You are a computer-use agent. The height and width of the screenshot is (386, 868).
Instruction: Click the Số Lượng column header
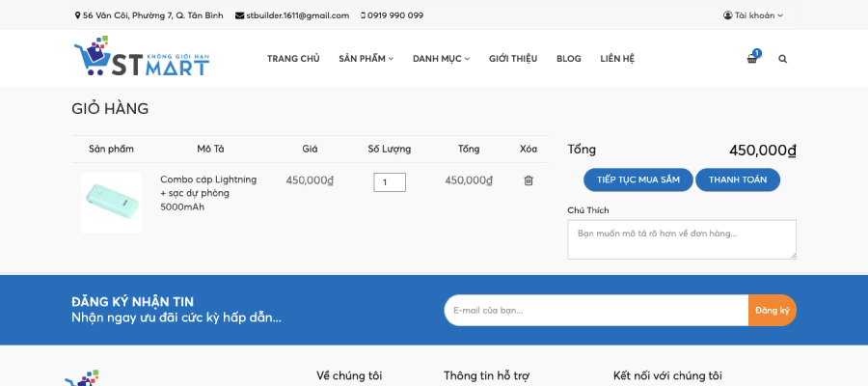pyautogui.click(x=390, y=149)
